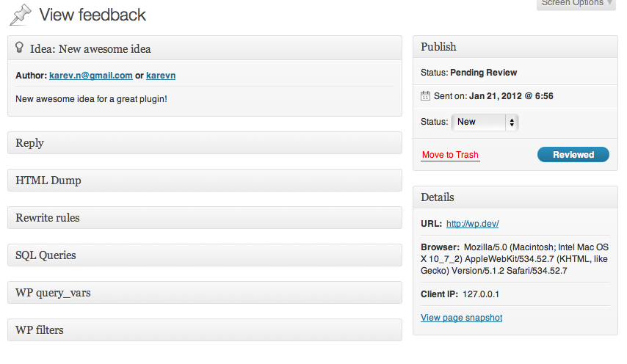
Task: Click the Move to Trash link
Action: (450, 155)
